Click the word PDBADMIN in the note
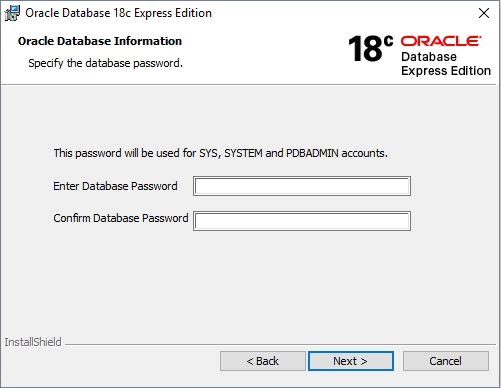Screen dimensions: 501x388 pyautogui.click(x=312, y=153)
